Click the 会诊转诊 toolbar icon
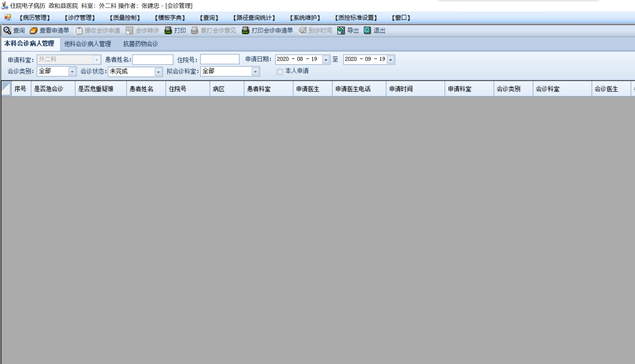This screenshot has width=635, height=364. point(130,30)
